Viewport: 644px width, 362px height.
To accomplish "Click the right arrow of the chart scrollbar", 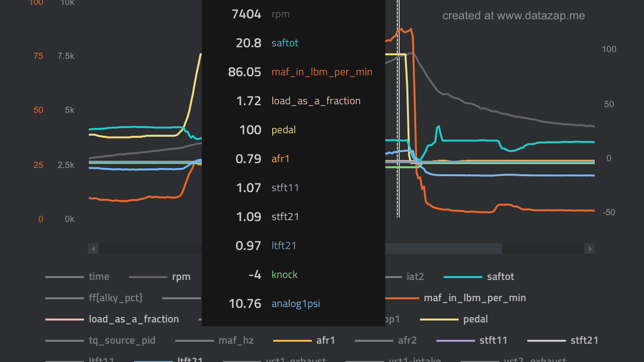I will [x=589, y=249].
